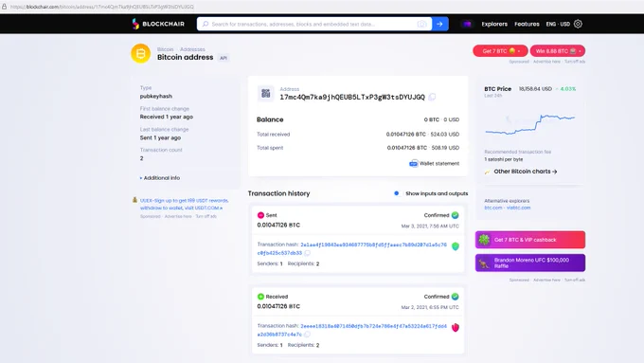Open the ENG · USD language selector
The height and width of the screenshot is (363, 644).
[x=558, y=24]
